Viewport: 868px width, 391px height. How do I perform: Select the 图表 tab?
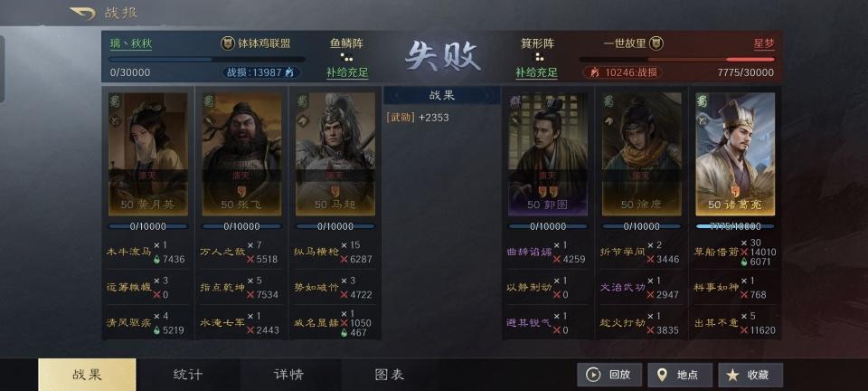pos(390,375)
